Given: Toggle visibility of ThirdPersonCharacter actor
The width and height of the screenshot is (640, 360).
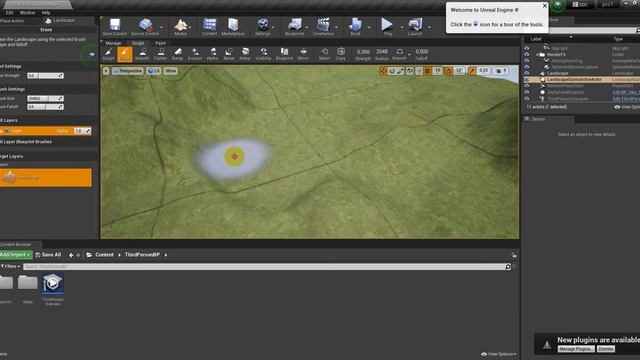Looking at the screenshot, I should pyautogui.click(x=527, y=98).
